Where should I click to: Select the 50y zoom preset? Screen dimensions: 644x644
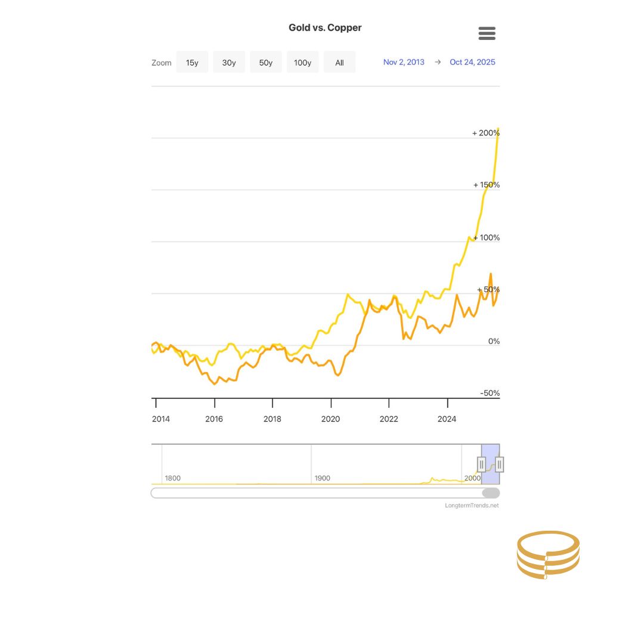265,62
